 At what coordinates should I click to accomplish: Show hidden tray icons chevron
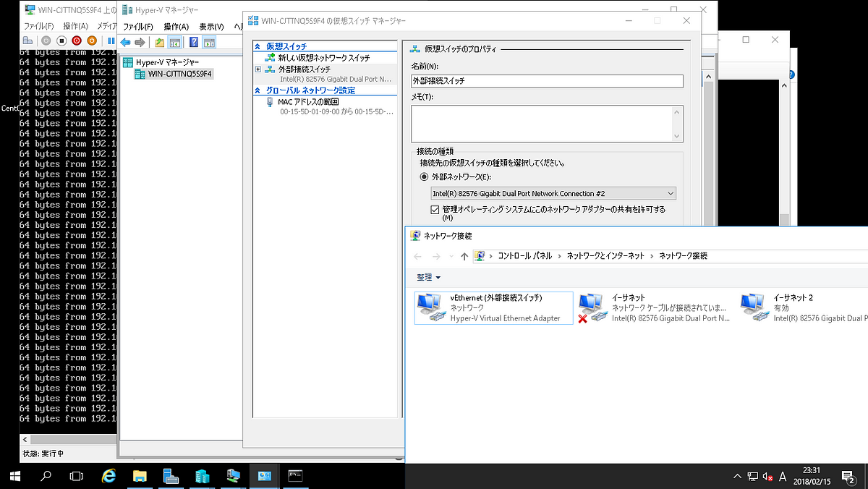[737, 476]
